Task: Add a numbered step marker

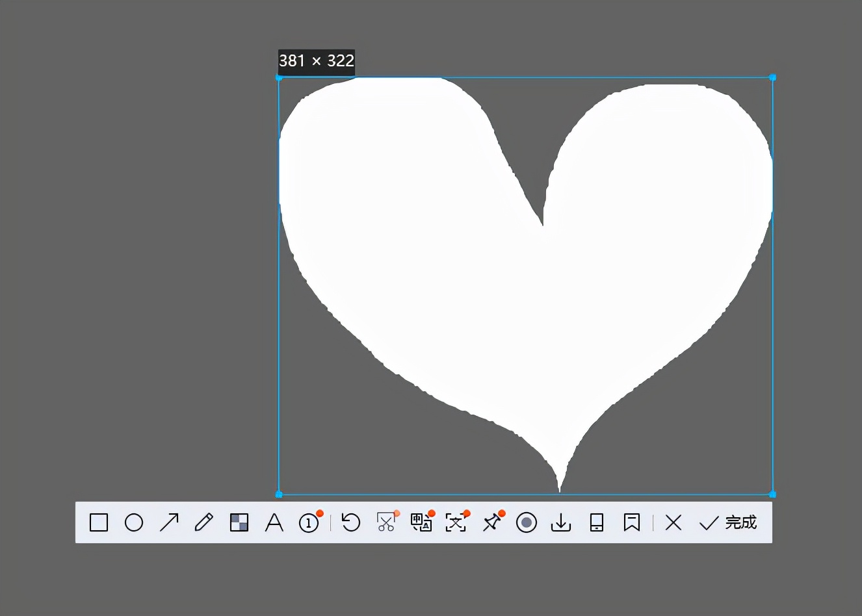Action: pyautogui.click(x=309, y=522)
